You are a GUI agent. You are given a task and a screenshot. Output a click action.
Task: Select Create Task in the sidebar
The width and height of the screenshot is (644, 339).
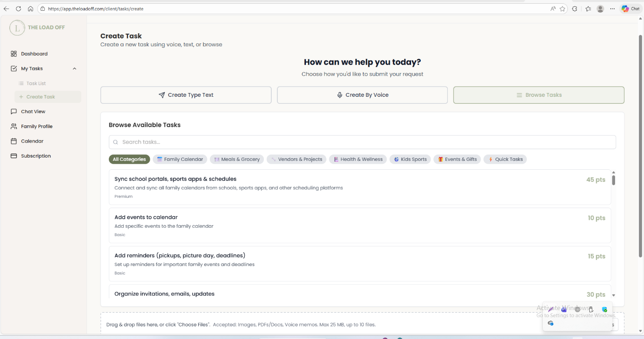48,97
